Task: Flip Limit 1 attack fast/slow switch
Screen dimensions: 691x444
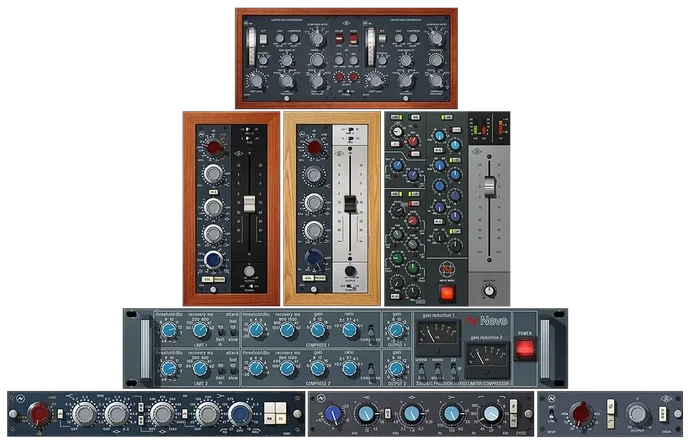Action: [x=233, y=330]
